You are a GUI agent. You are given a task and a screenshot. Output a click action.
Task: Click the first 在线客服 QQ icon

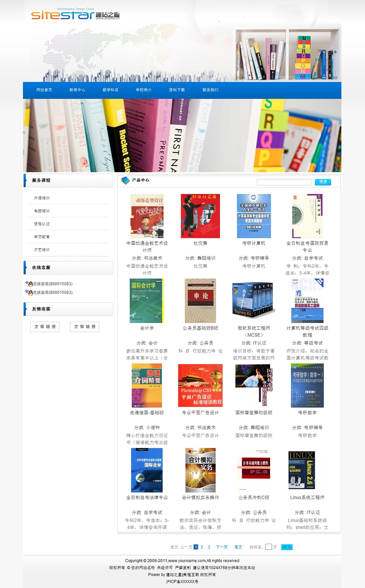tap(29, 284)
